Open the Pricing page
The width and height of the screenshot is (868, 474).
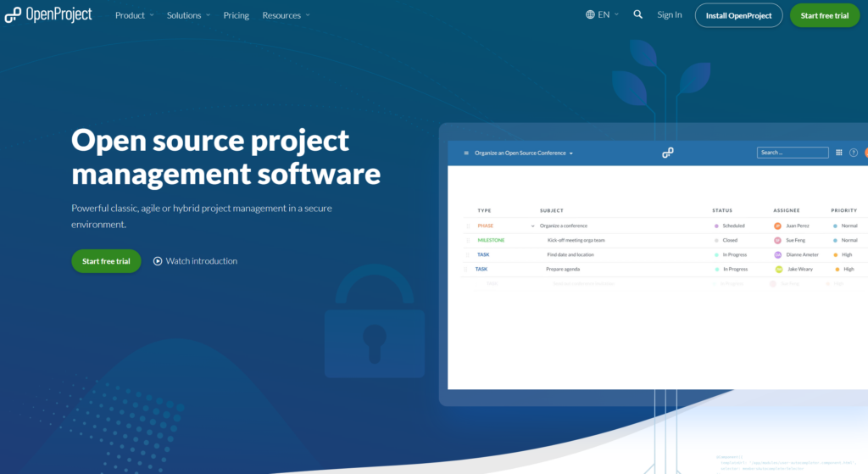tap(236, 15)
